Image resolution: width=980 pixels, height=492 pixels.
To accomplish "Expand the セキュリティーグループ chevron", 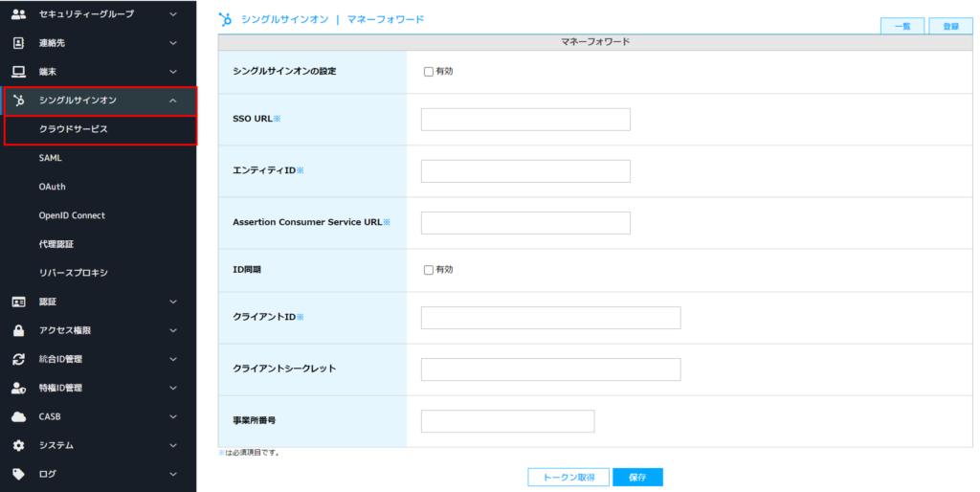I will [173, 13].
